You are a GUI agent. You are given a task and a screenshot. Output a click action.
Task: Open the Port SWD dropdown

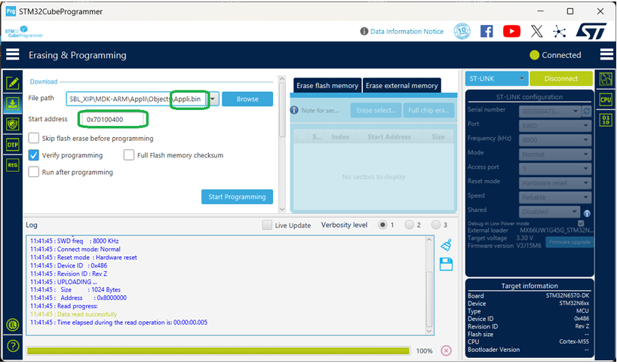coord(555,126)
